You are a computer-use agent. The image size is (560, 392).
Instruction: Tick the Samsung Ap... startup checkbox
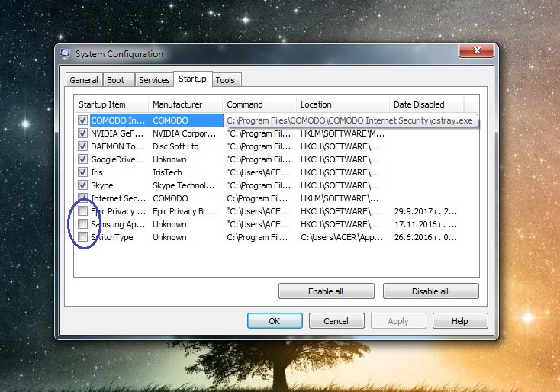point(83,224)
